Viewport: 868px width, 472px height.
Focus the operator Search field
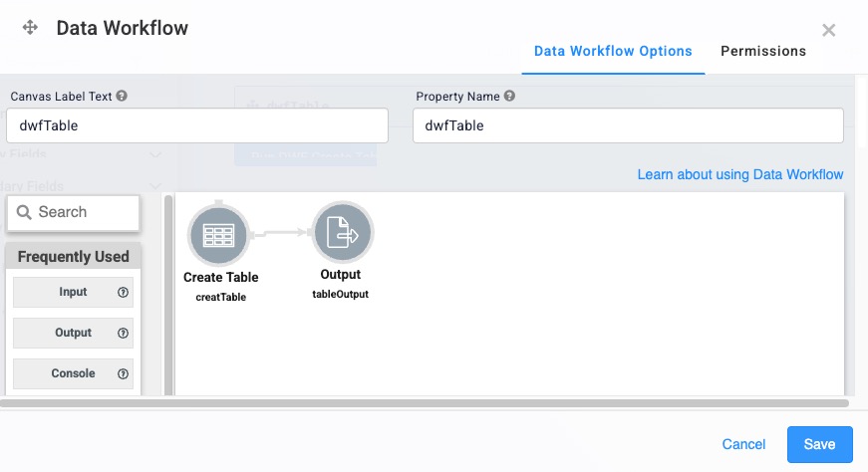pyautogui.click(x=74, y=212)
